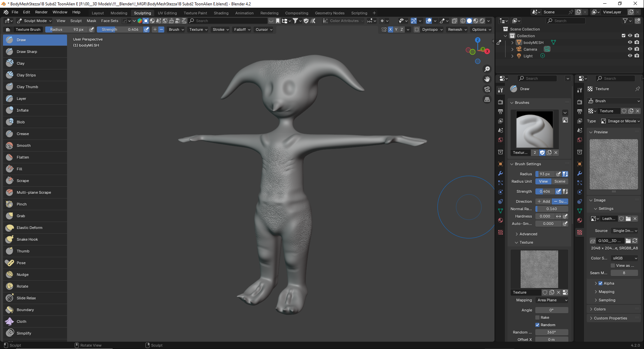644x349 pixels.
Task: Click the Hardness slider
Action: pyautogui.click(x=545, y=216)
